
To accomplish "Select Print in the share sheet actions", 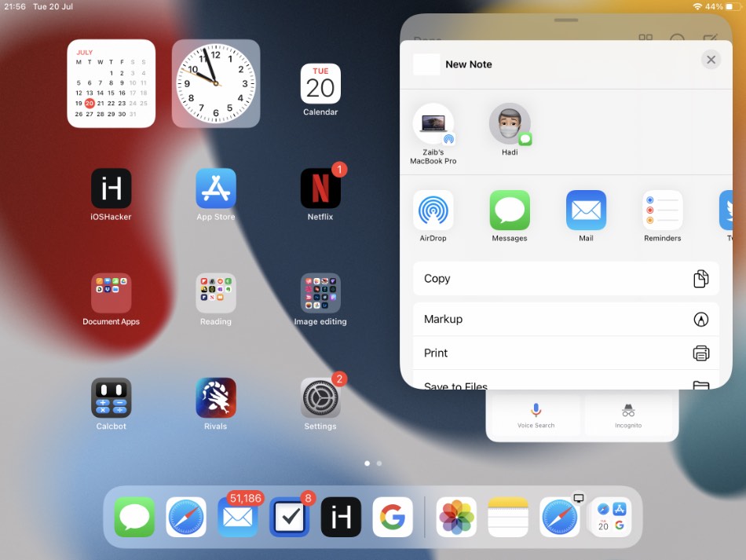I will click(x=565, y=353).
